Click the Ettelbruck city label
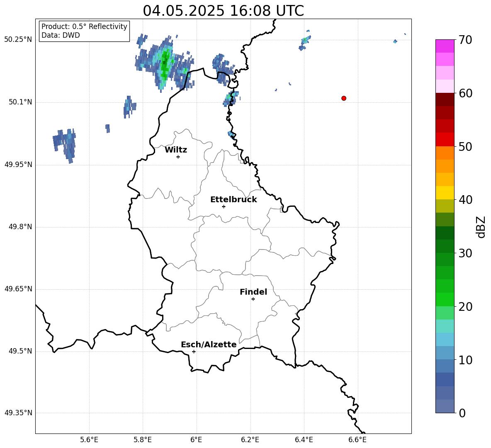The image size is (491, 448). [233, 200]
